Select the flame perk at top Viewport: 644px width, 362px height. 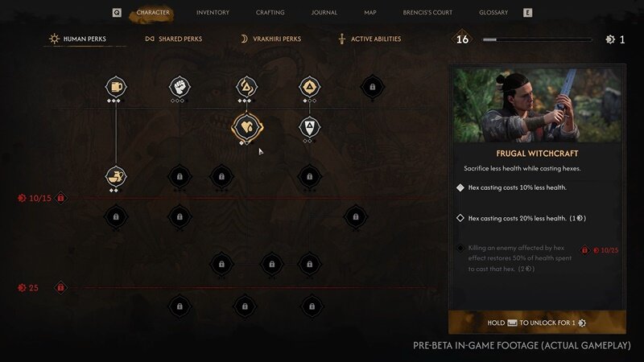coord(246,87)
